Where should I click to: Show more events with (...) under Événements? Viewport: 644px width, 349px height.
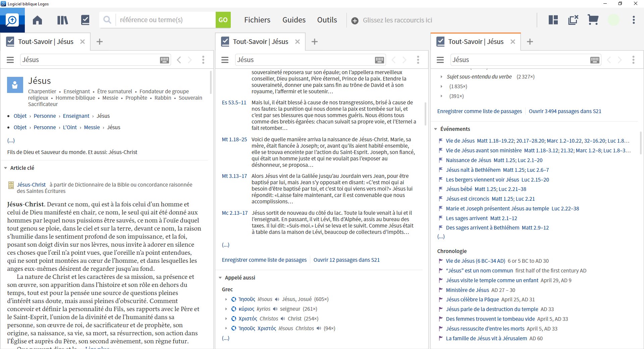click(x=441, y=237)
